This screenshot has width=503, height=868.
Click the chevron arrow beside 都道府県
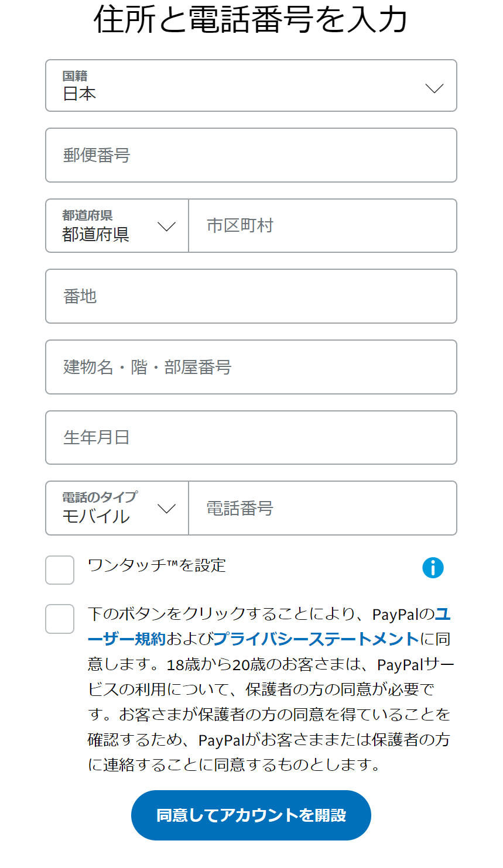click(167, 227)
